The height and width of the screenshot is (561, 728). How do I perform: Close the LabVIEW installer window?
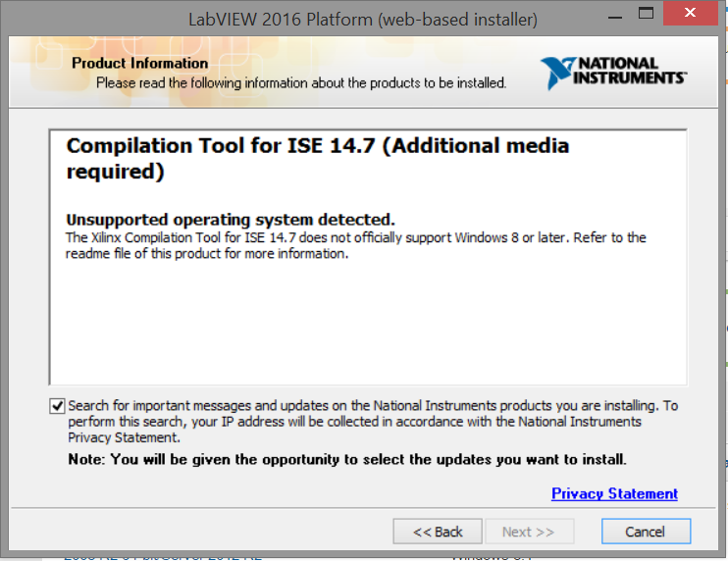coord(691,13)
